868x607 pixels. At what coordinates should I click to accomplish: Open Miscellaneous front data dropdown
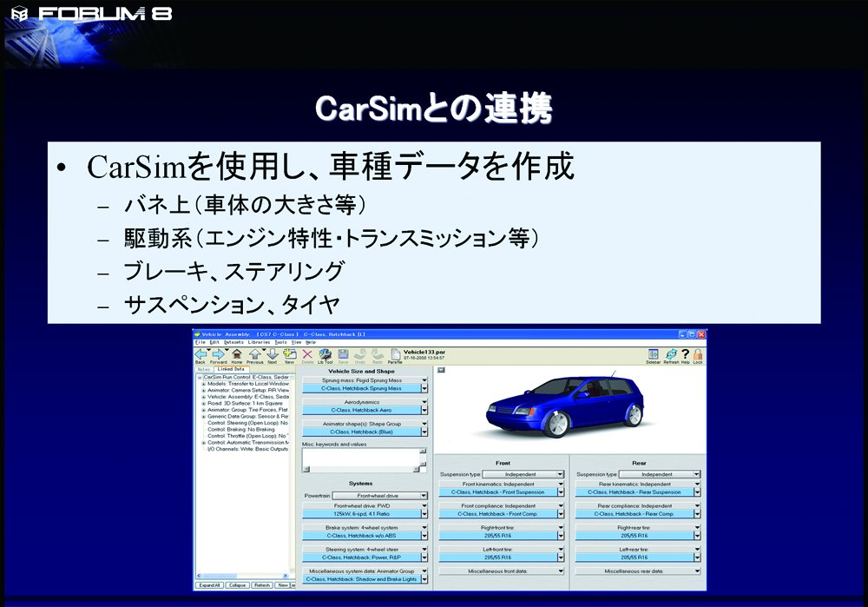coord(502,571)
